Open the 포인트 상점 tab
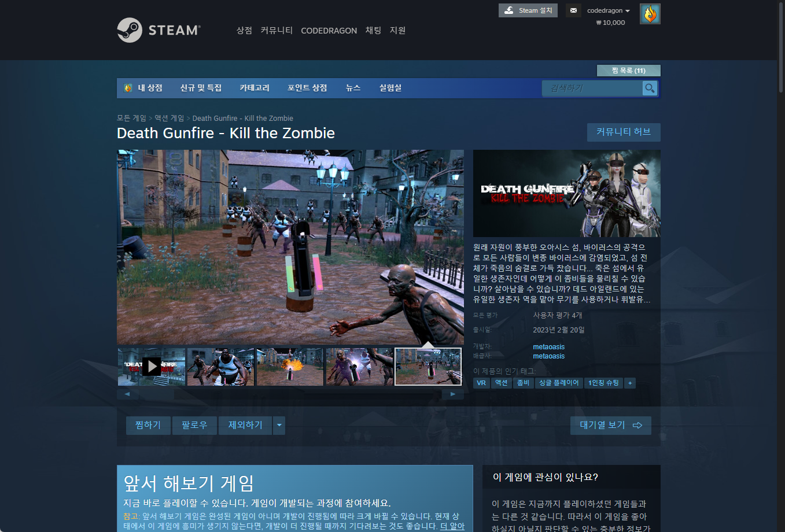Image resolution: width=785 pixels, height=532 pixels. pyautogui.click(x=307, y=88)
